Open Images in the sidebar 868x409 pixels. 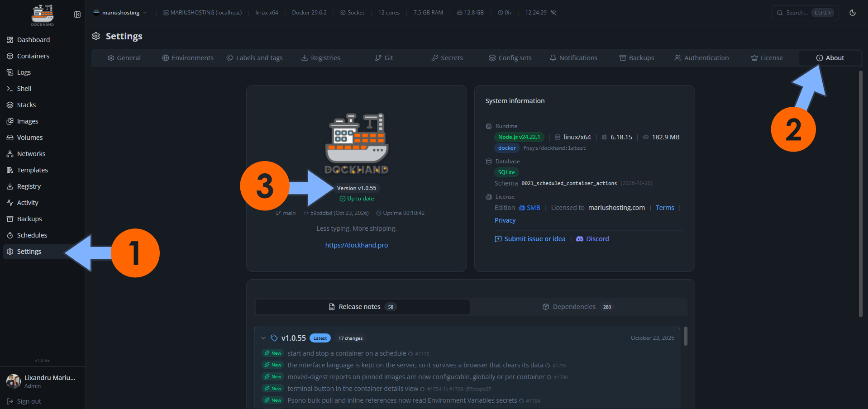[x=43, y=121]
